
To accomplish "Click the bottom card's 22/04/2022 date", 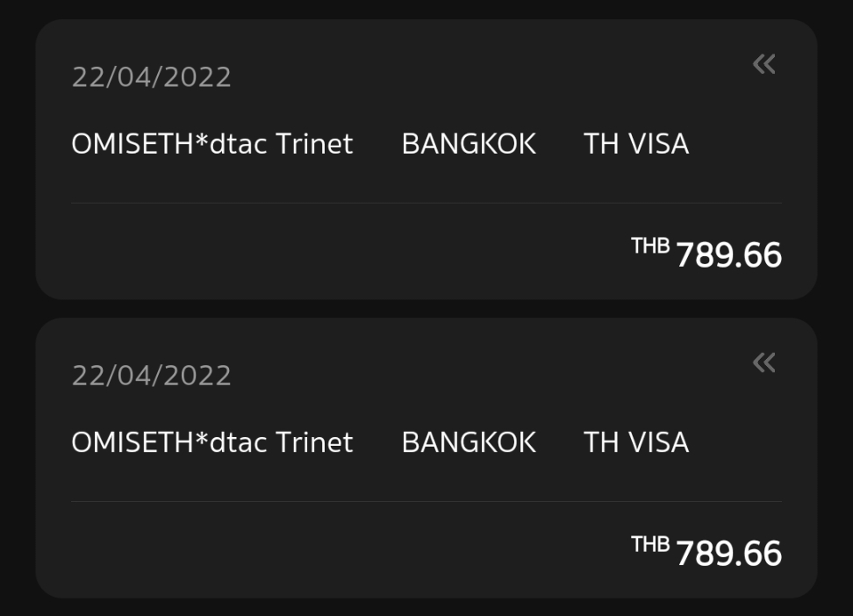I will pyautogui.click(x=151, y=376).
